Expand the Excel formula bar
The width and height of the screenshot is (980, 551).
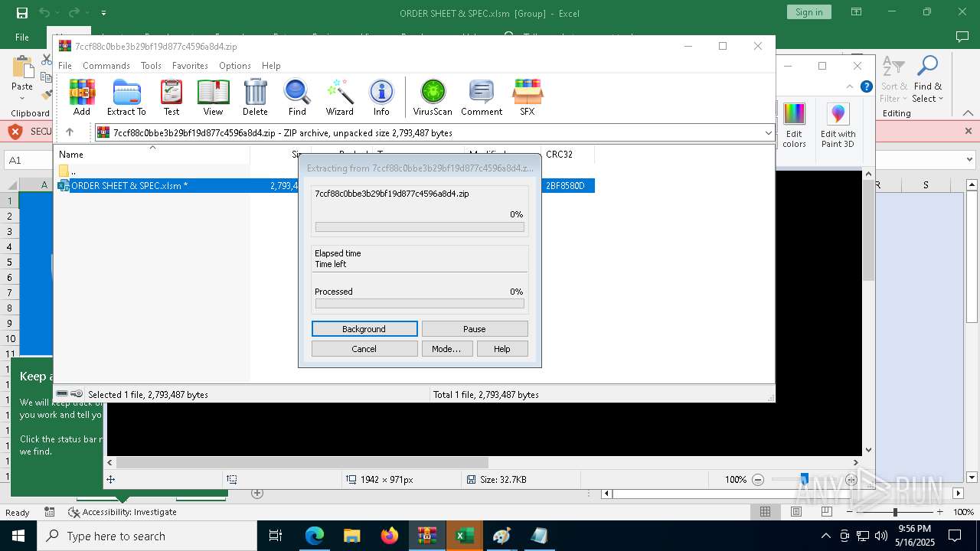coord(970,160)
